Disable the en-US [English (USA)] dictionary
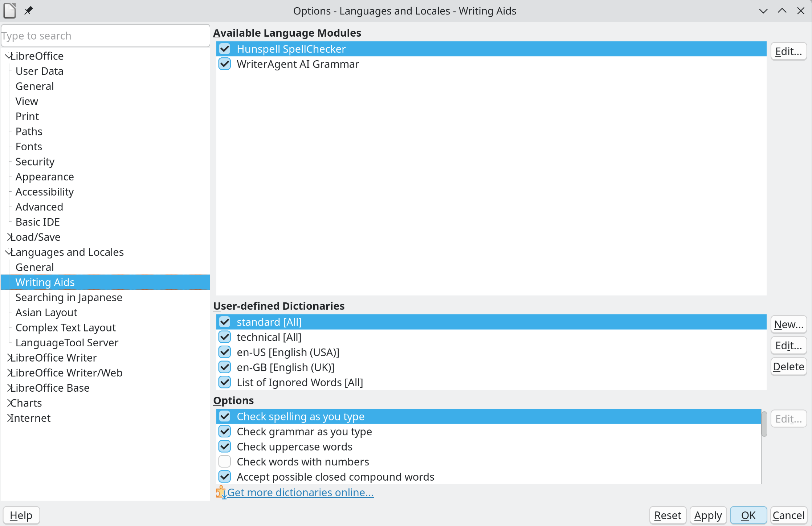 pos(225,352)
